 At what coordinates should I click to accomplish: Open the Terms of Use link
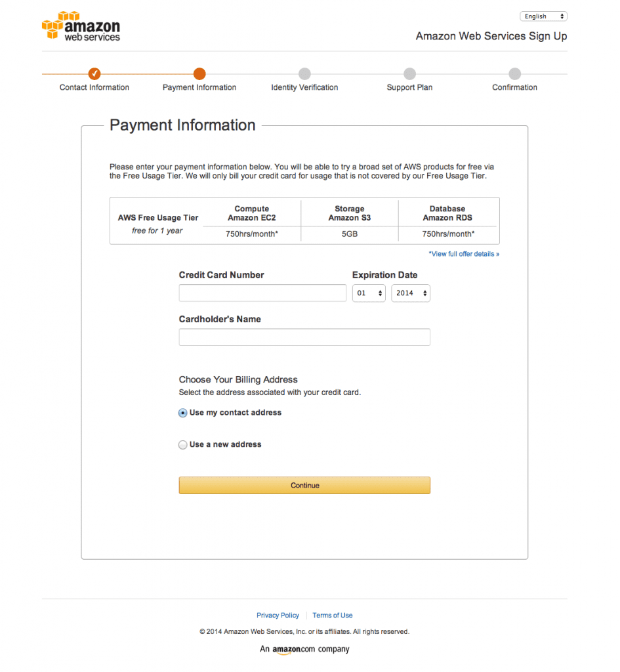[x=332, y=615]
